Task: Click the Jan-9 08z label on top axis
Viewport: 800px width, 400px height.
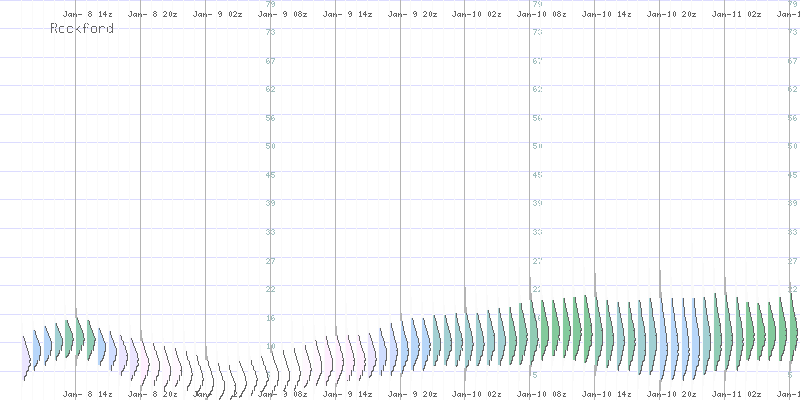Action: [x=281, y=16]
